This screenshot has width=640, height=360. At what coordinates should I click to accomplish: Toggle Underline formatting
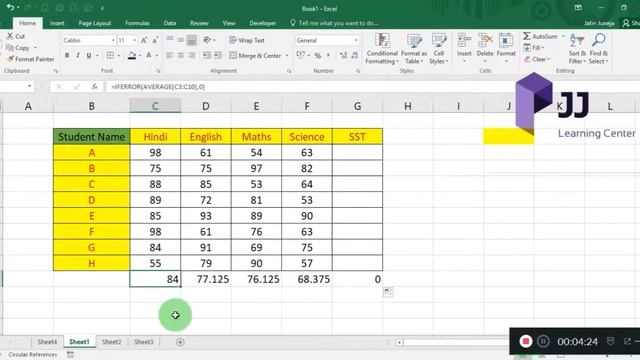89,55
